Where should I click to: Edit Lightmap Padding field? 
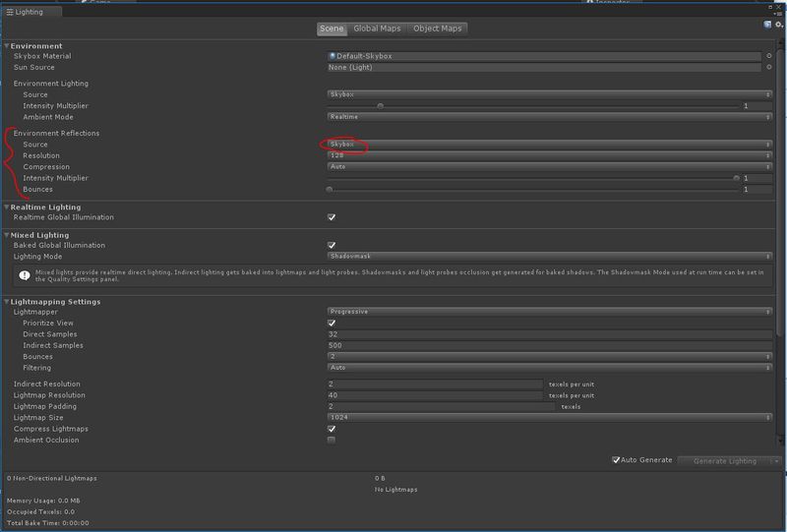441,406
